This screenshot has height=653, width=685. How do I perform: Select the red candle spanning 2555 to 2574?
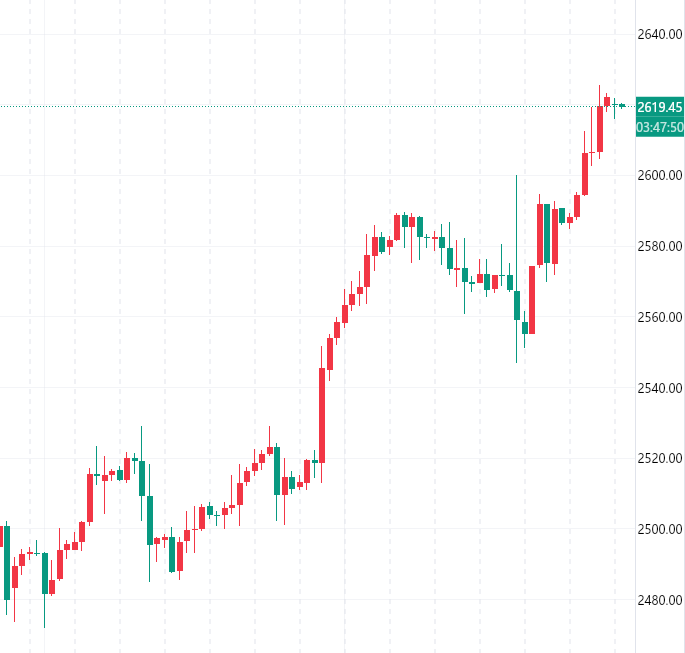coord(532,299)
